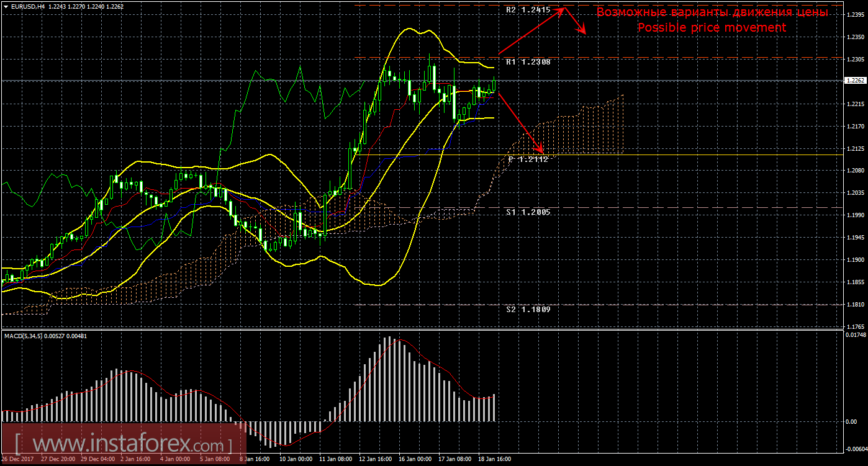This screenshot has height=466, width=868.
Task: Click the R2 1.2415 resistance label
Action: [x=528, y=10]
